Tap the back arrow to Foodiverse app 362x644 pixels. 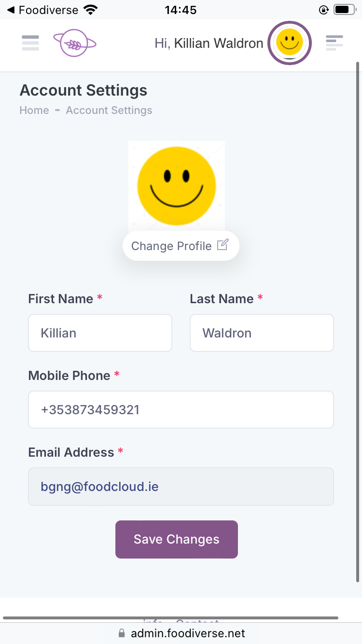click(x=11, y=10)
